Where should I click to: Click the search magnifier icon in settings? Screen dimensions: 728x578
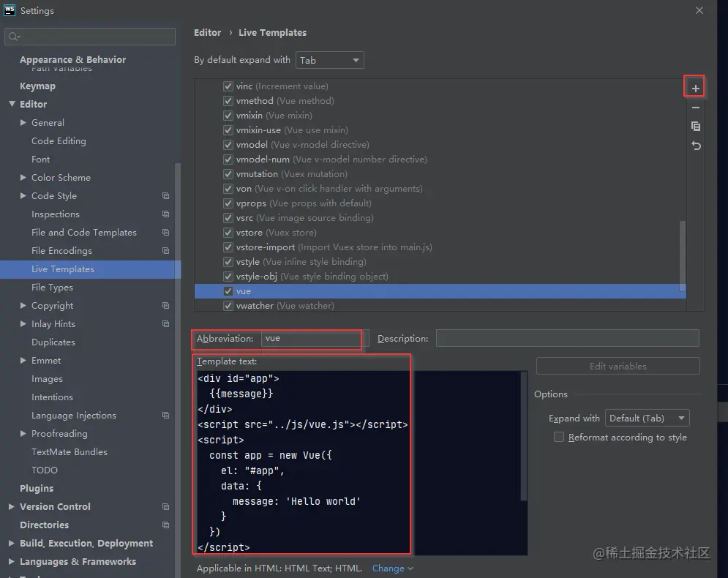tap(14, 37)
